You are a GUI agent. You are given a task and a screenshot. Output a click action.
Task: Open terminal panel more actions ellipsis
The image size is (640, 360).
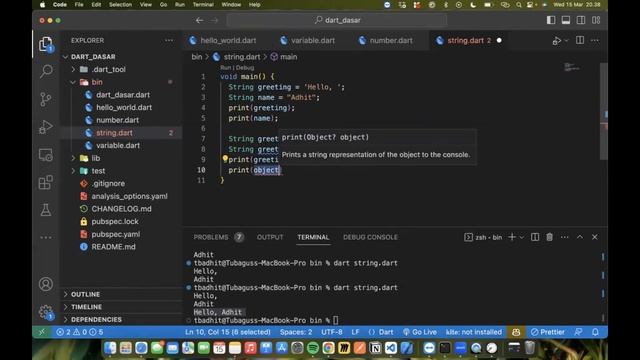pyautogui.click(x=564, y=237)
